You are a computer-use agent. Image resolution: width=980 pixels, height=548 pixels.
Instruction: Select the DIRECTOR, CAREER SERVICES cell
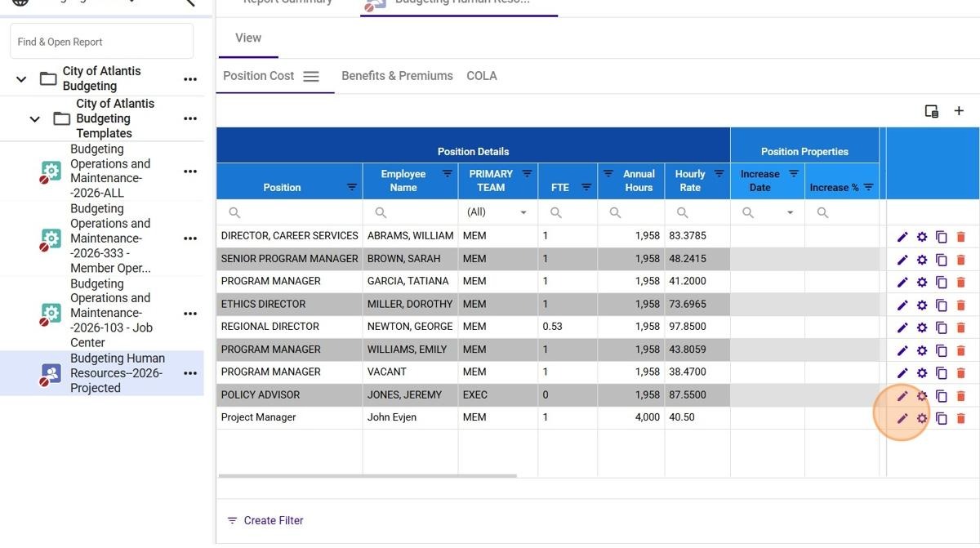(289, 236)
